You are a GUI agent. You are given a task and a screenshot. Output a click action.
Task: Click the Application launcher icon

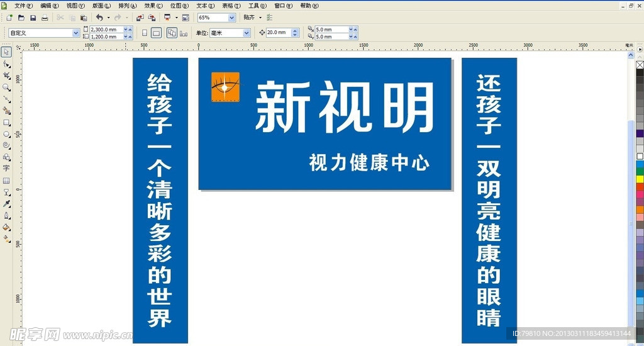point(167,18)
